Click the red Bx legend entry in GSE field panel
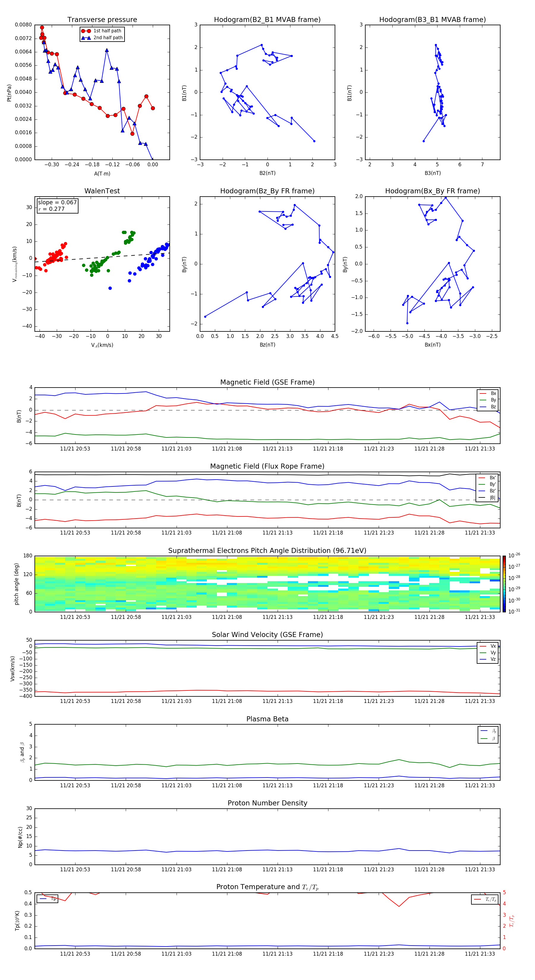 [488, 393]
